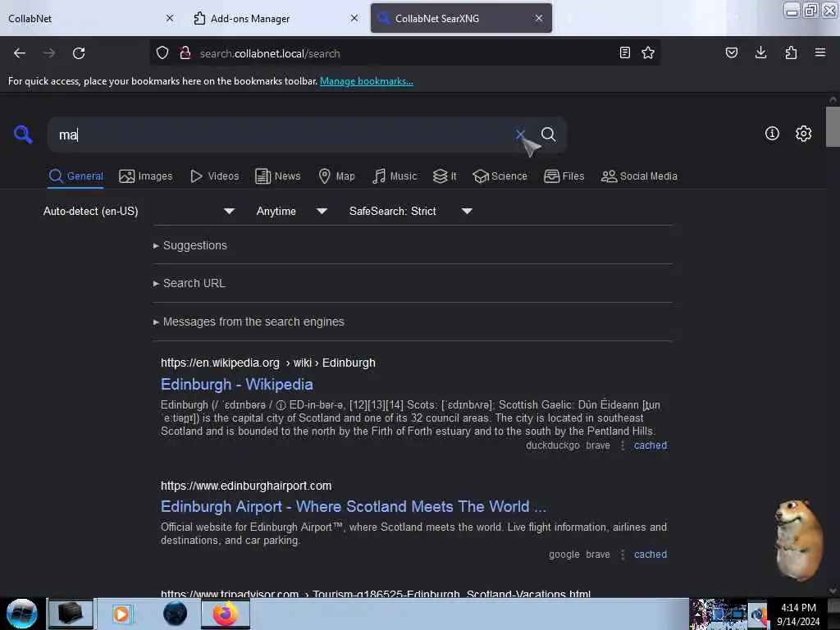The image size is (840, 630).
Task: Close the CollabNet SearXNG tab
Action: pyautogui.click(x=539, y=18)
